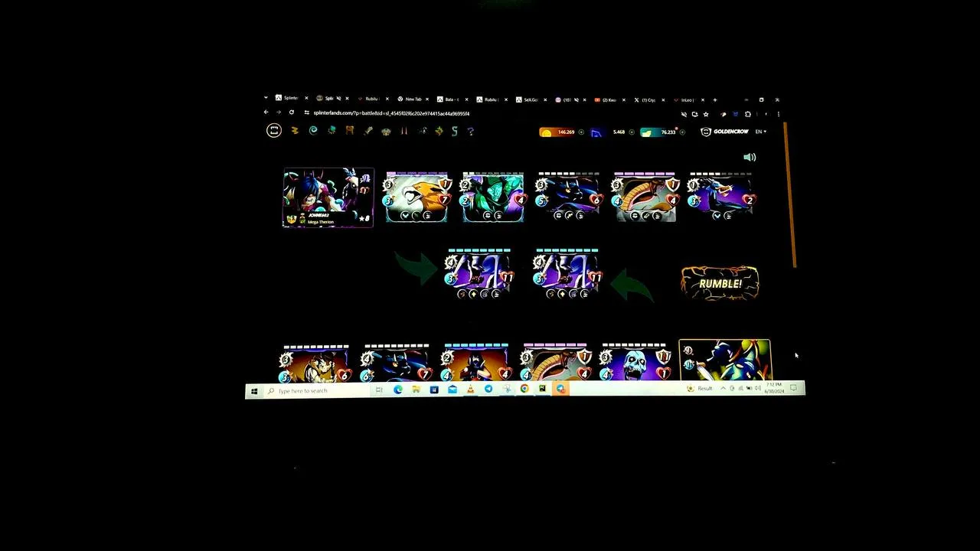This screenshot has width=980, height=551.
Task: Go back in browser history
Action: [266, 113]
